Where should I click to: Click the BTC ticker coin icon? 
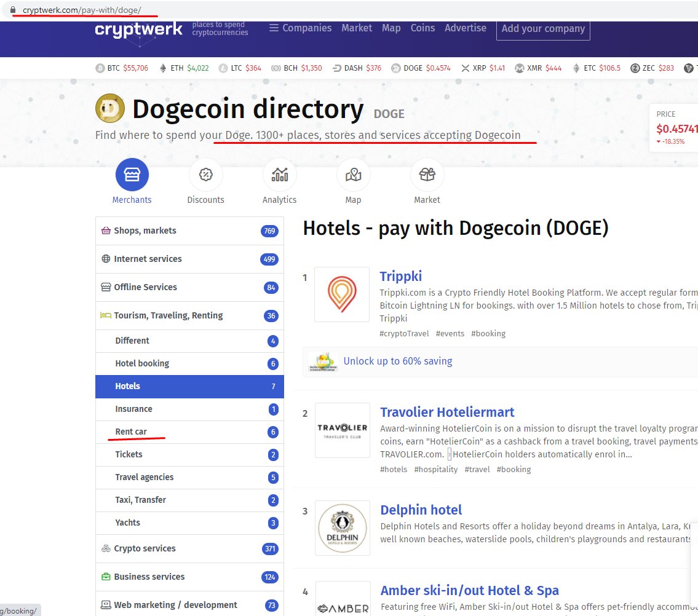pyautogui.click(x=100, y=68)
